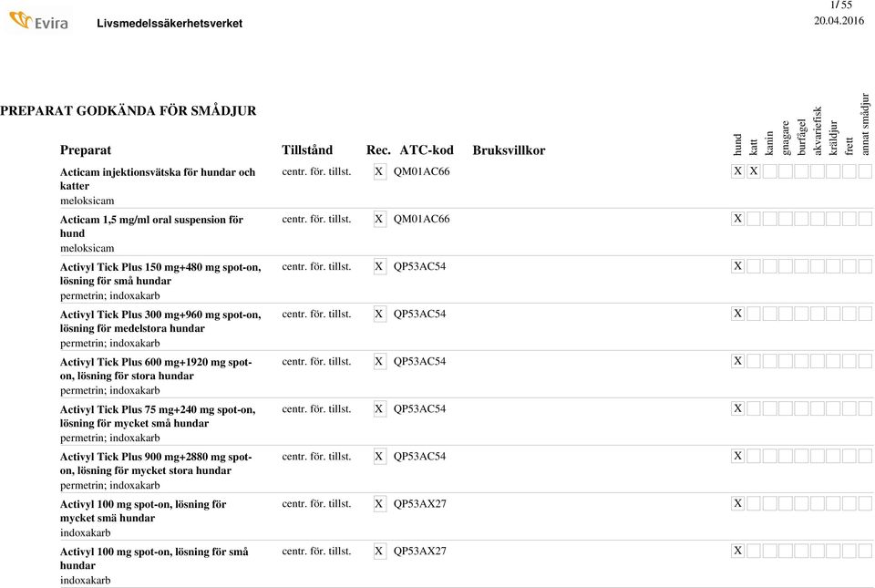Check annat smådjur box in first row
Screen dimensions: 875x588
coord(865,171)
